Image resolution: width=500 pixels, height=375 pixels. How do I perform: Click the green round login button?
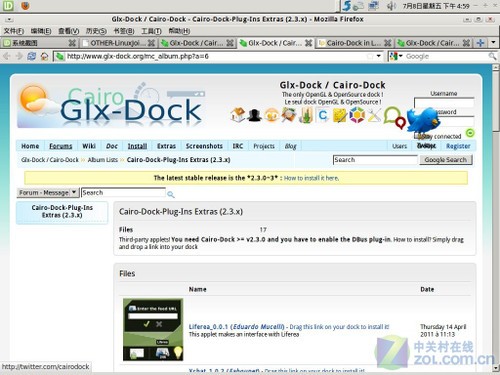[470, 133]
